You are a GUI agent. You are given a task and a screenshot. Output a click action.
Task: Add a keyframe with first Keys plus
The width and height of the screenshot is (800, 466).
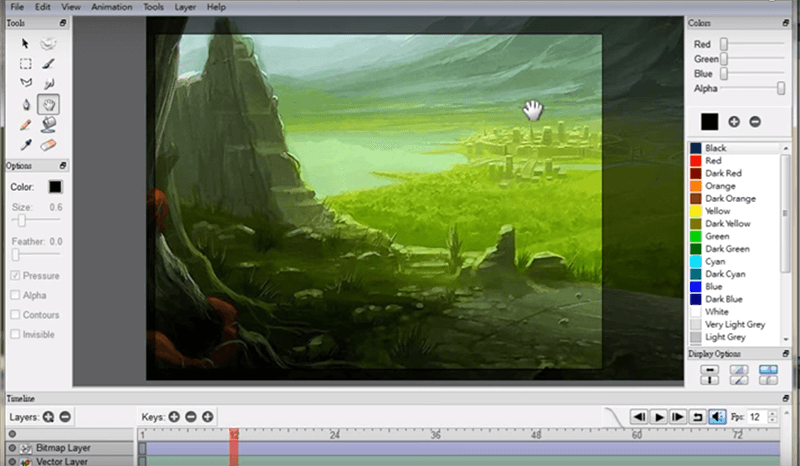click(x=174, y=417)
